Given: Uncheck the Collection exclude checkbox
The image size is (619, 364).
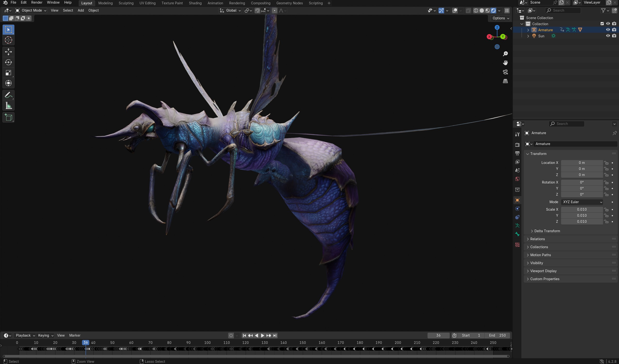Looking at the screenshot, I should pos(602,24).
